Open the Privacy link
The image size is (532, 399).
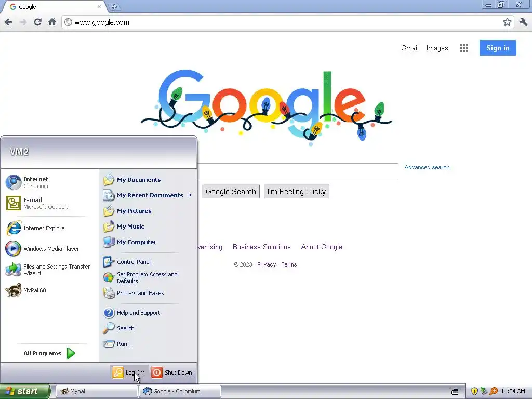pyautogui.click(x=267, y=264)
